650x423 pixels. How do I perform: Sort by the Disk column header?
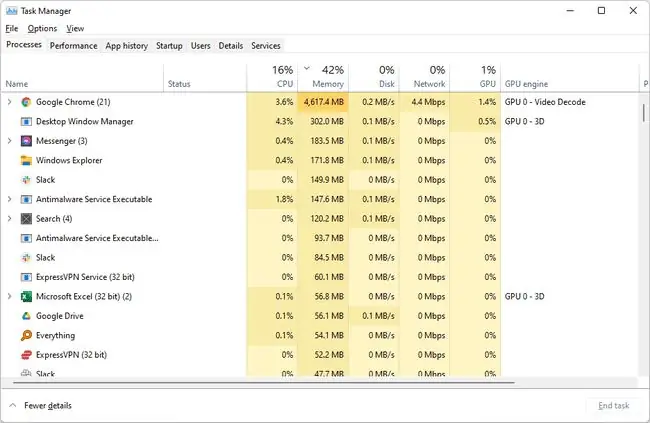pyautogui.click(x=374, y=78)
